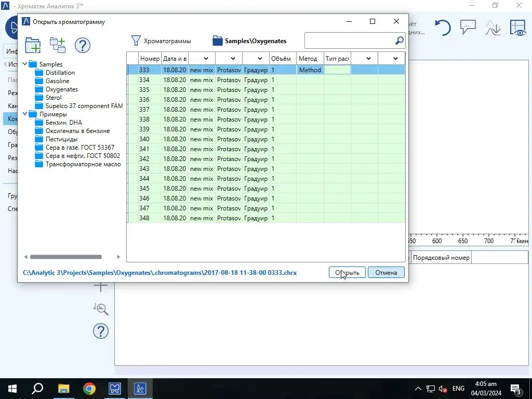Select the Oxygenates folder
Image resolution: width=532 pixels, height=399 pixels.
tap(62, 89)
